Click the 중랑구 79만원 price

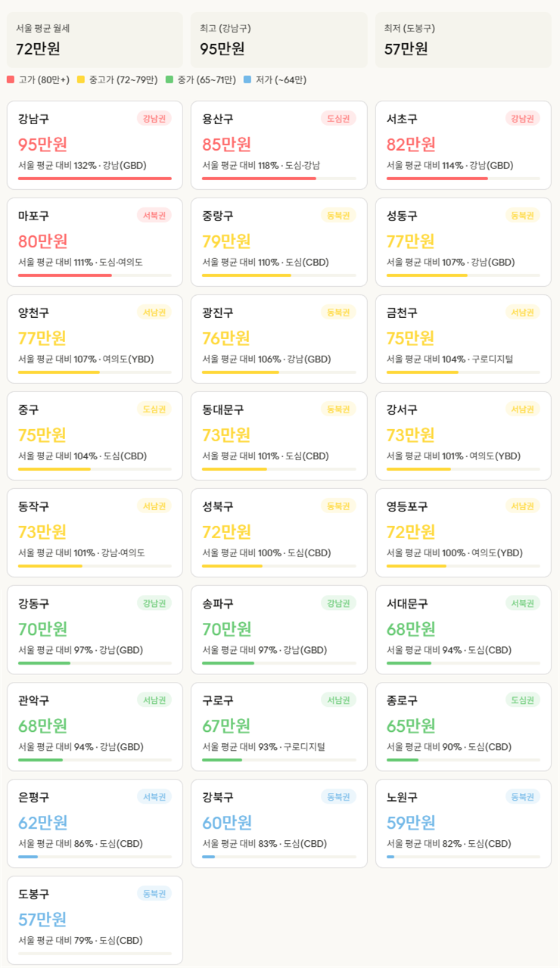click(x=226, y=241)
